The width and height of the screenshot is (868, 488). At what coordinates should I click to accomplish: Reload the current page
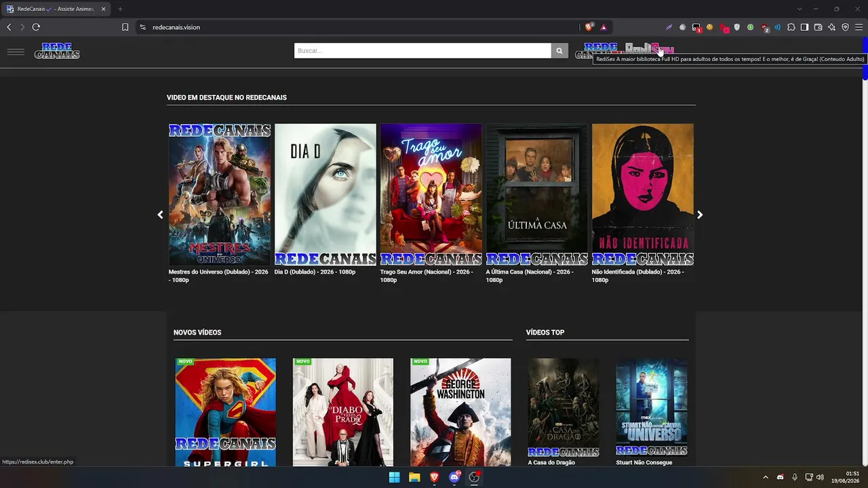click(36, 27)
